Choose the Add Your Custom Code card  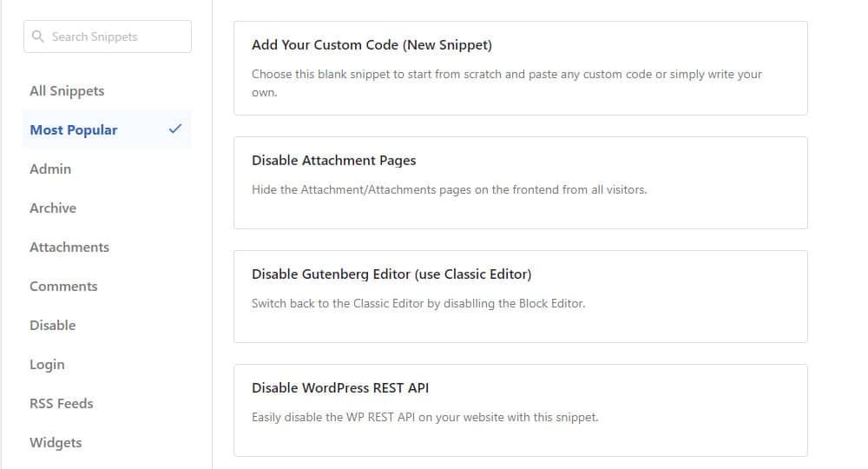pos(520,68)
